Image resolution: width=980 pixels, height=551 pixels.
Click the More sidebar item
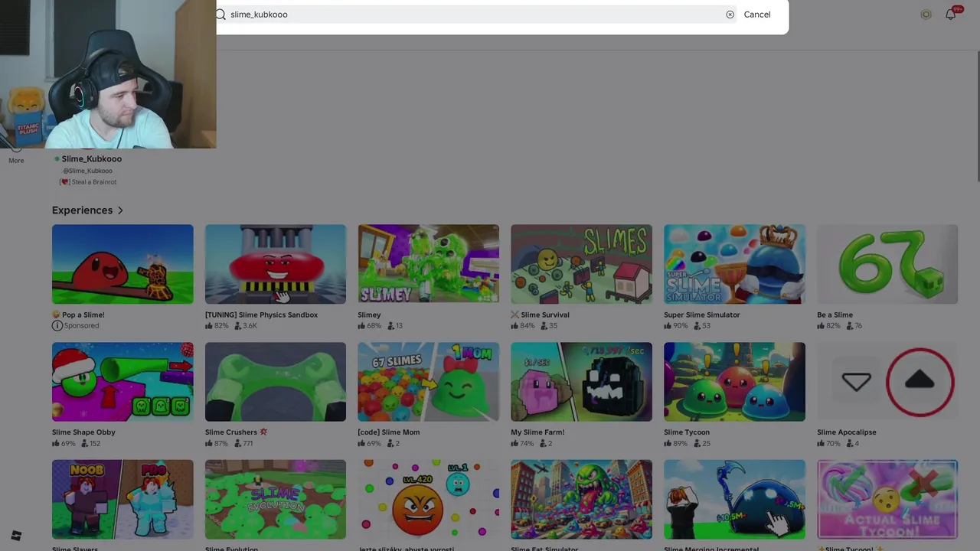pos(16,161)
